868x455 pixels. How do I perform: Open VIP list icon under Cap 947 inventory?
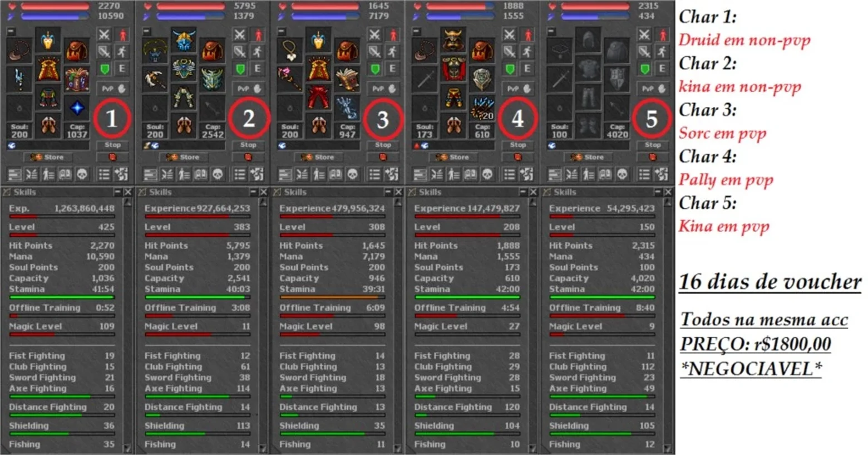pos(318,174)
